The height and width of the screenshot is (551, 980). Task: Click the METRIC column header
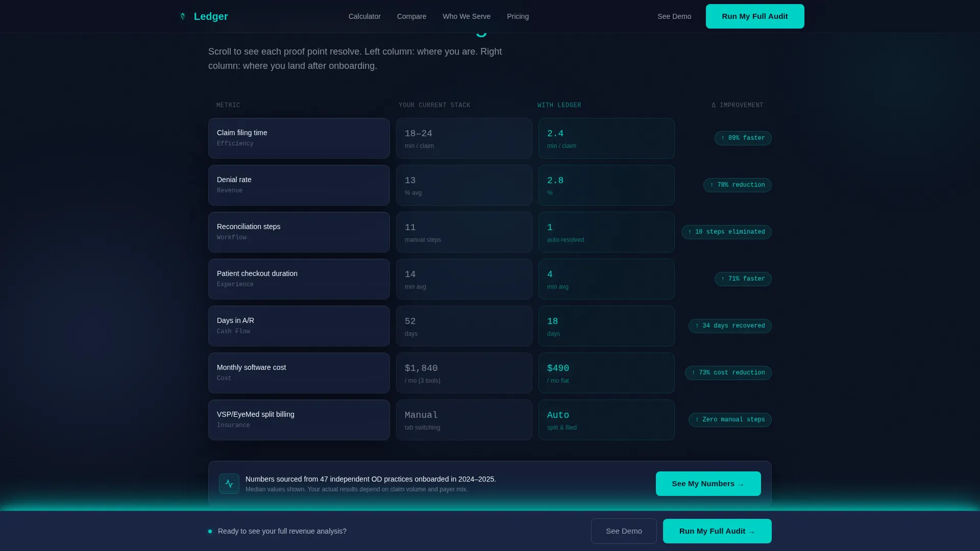(x=228, y=105)
